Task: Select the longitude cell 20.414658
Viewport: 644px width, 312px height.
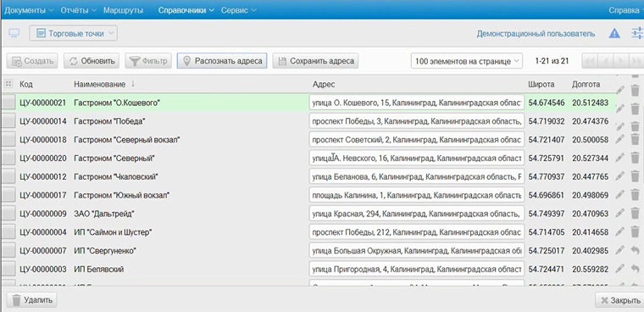Action: click(x=591, y=232)
